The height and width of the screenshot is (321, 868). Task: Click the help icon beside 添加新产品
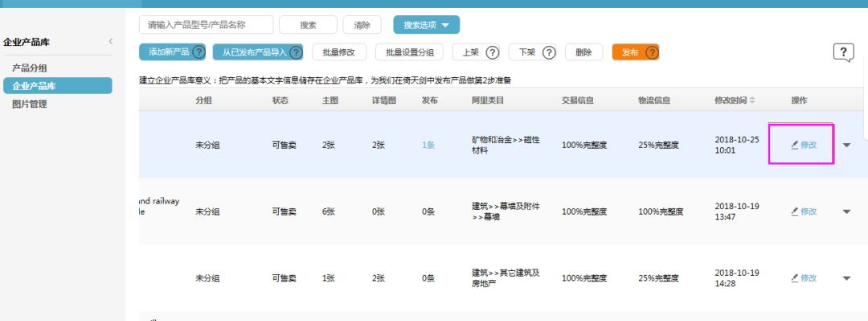199,52
